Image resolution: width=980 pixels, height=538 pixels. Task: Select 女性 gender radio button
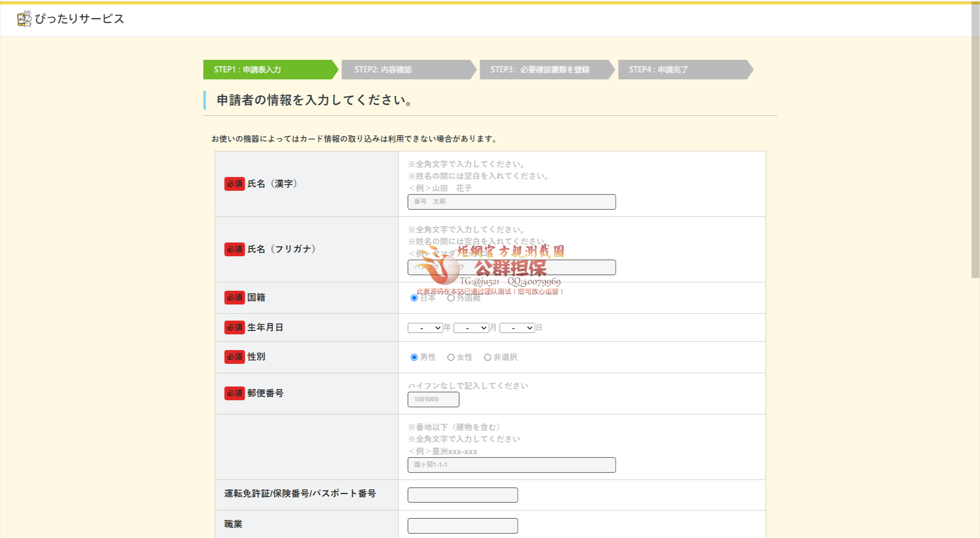point(451,357)
